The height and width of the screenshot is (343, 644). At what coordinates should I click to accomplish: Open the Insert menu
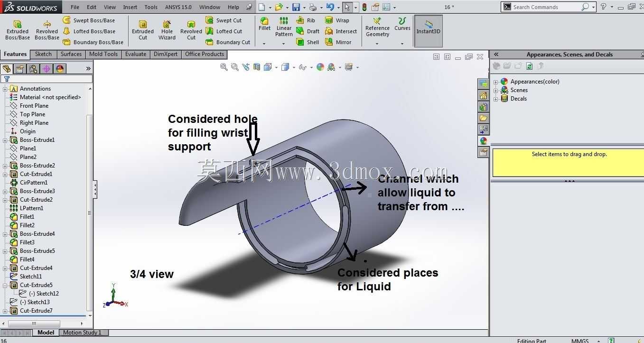point(130,7)
